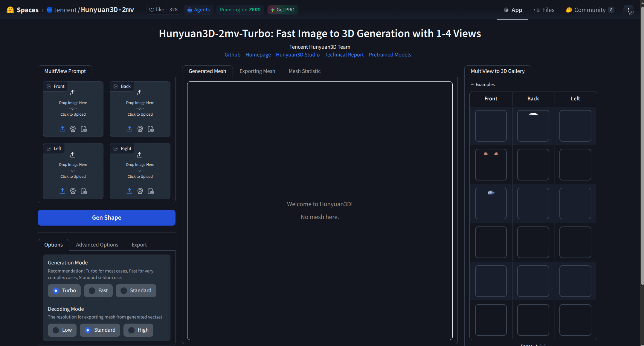Click the Front image drop area
644x346 pixels.
pyautogui.click(x=73, y=102)
